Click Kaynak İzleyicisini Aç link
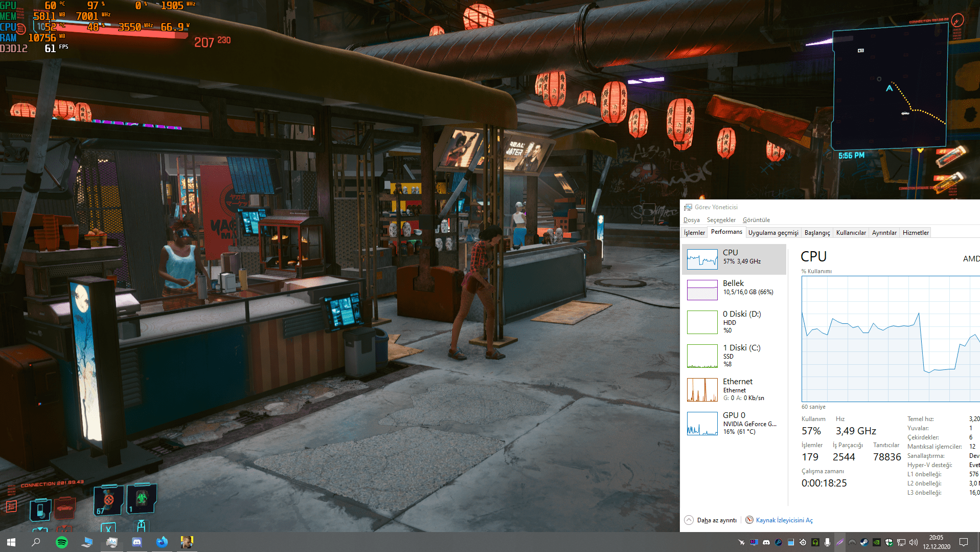The width and height of the screenshot is (980, 552). [784, 520]
